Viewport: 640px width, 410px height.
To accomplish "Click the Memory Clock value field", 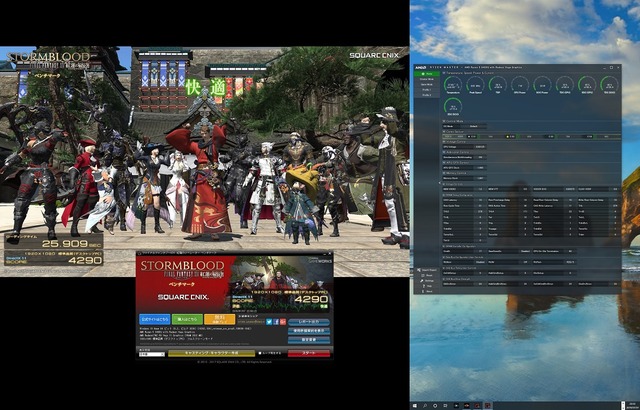I will click(480, 178).
